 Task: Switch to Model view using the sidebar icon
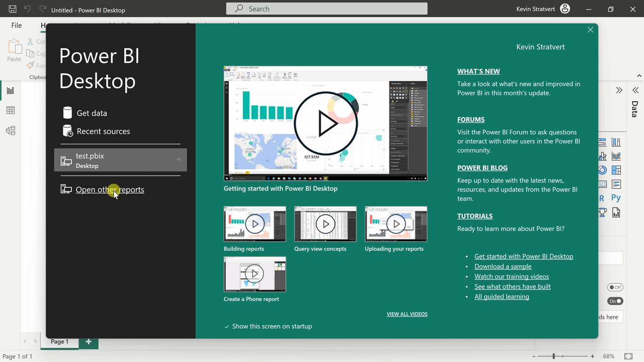click(x=11, y=130)
